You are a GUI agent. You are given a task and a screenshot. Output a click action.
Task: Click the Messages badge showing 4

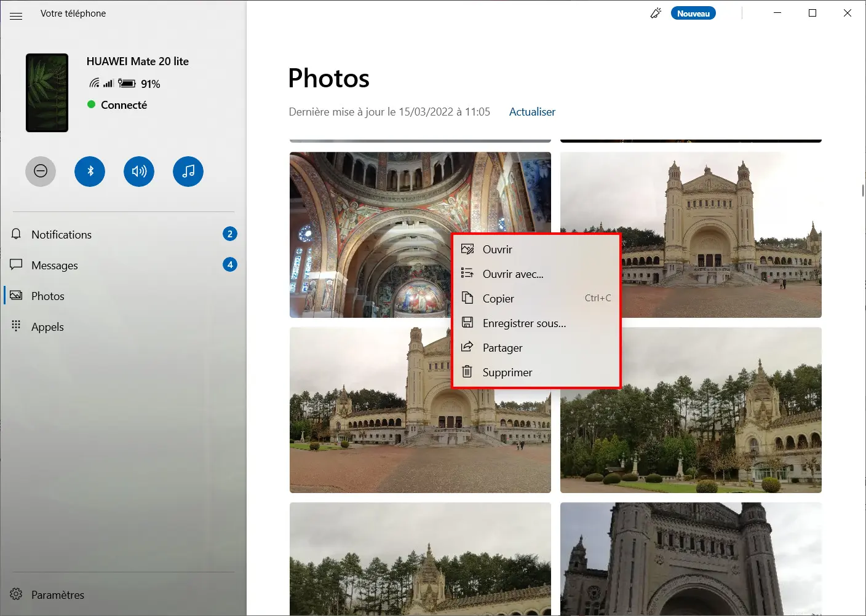(x=230, y=264)
